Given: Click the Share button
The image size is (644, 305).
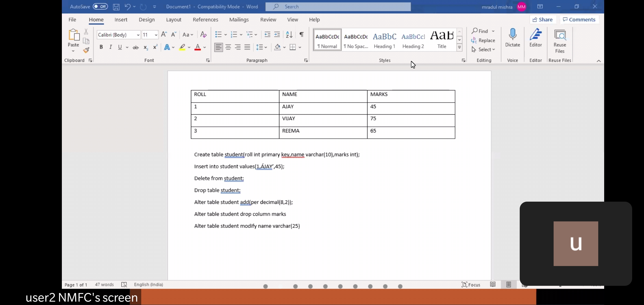Looking at the screenshot, I should click(x=542, y=19).
